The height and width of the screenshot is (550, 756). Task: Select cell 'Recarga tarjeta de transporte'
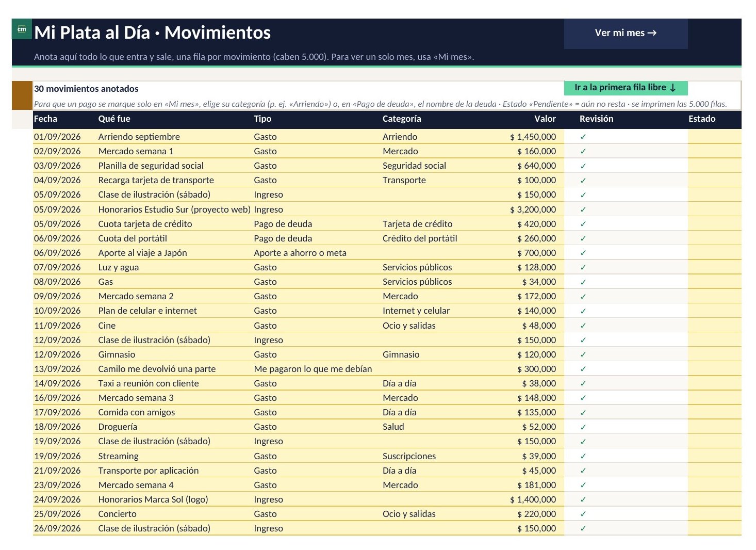coord(156,180)
